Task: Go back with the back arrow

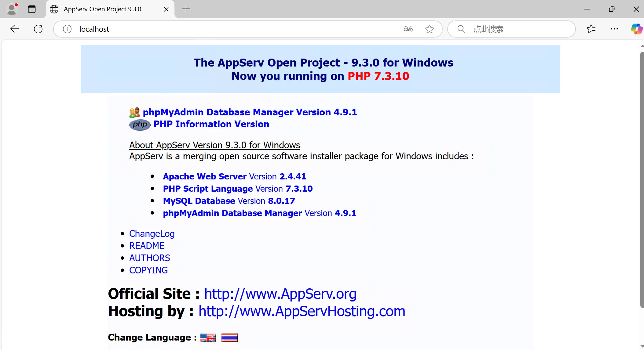Action: (x=15, y=29)
